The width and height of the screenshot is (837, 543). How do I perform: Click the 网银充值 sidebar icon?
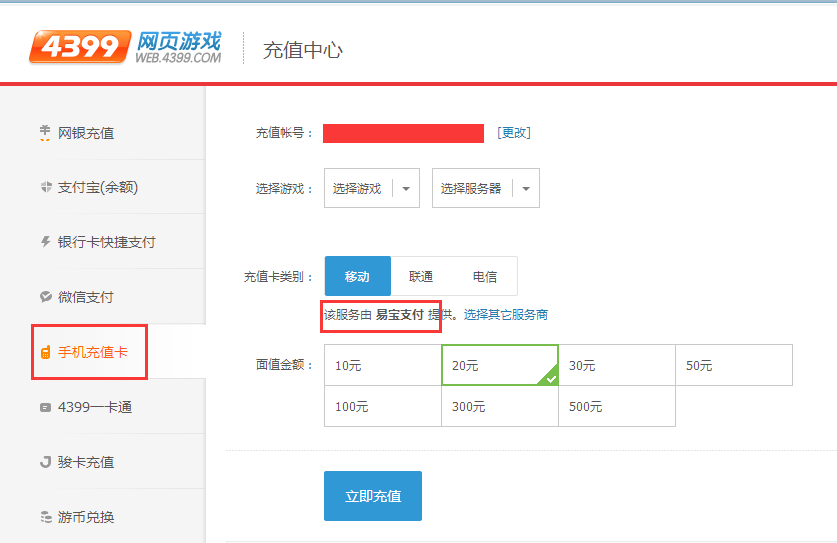(45, 133)
